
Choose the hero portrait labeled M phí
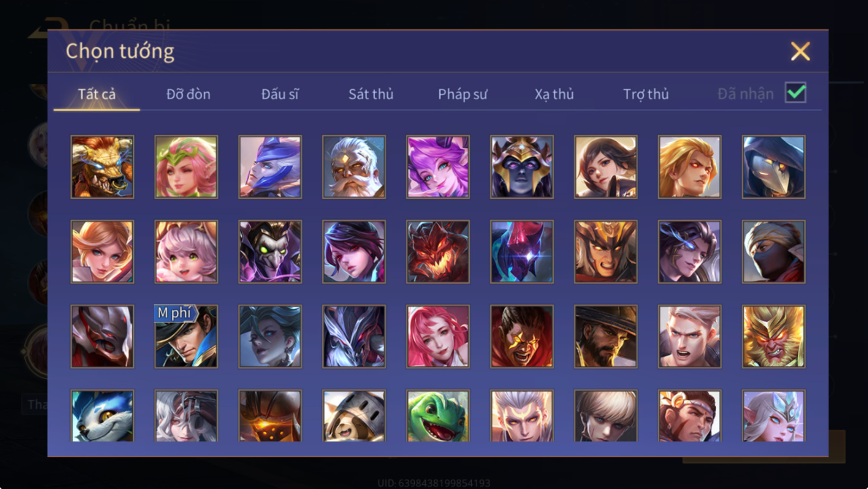(186, 336)
